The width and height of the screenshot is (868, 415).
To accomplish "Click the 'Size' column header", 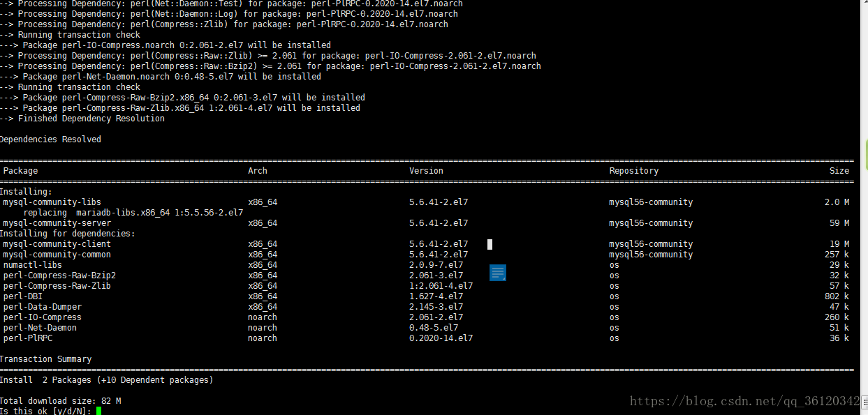I will [x=839, y=171].
